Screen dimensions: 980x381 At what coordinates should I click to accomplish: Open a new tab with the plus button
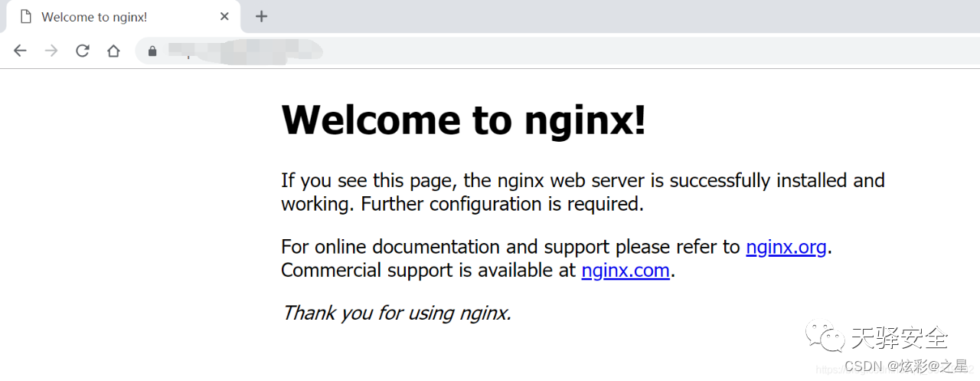262,16
